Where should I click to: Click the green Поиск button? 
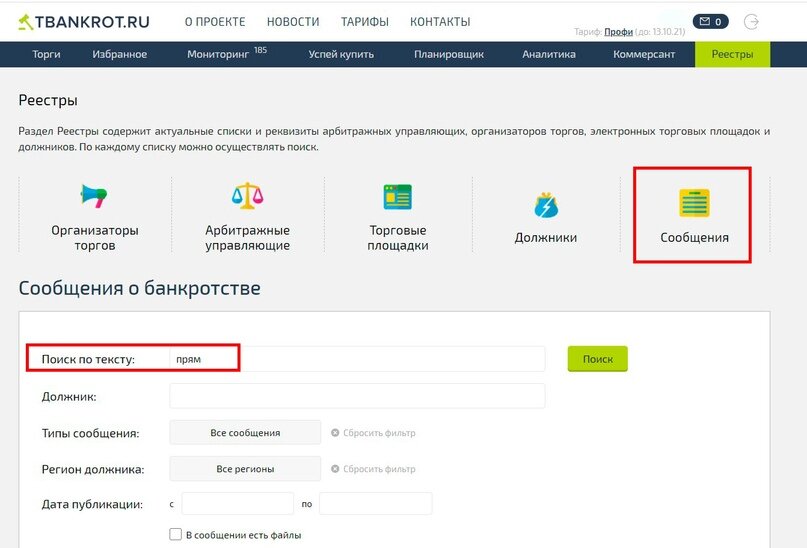(x=598, y=359)
